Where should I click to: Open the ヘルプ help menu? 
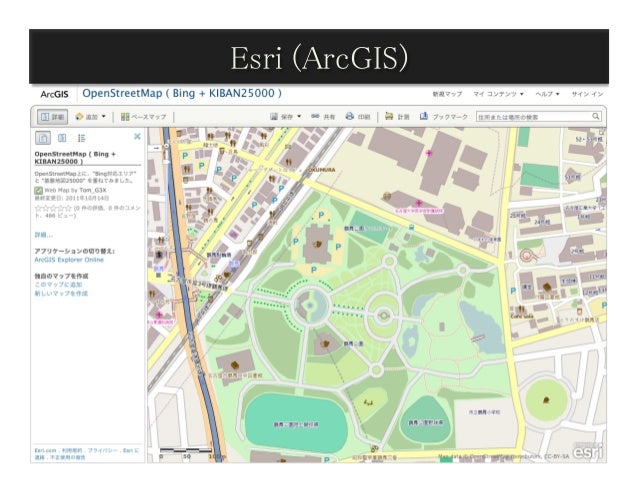point(547,94)
